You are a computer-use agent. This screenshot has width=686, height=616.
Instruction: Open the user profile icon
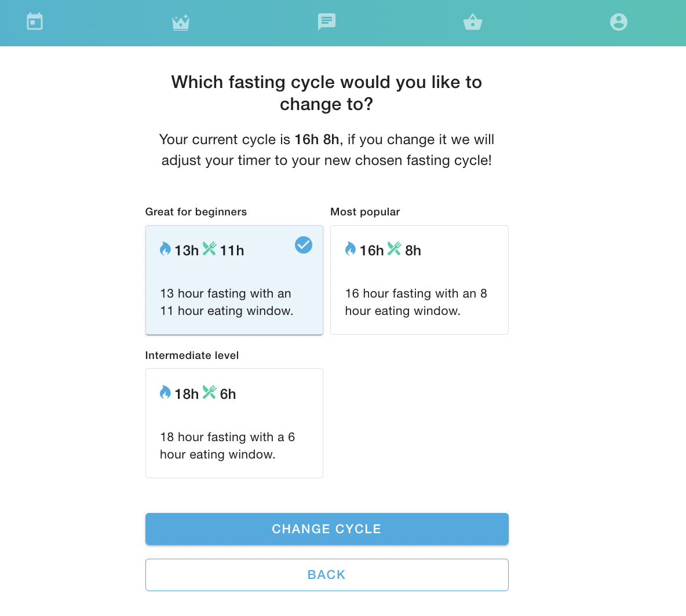click(619, 22)
